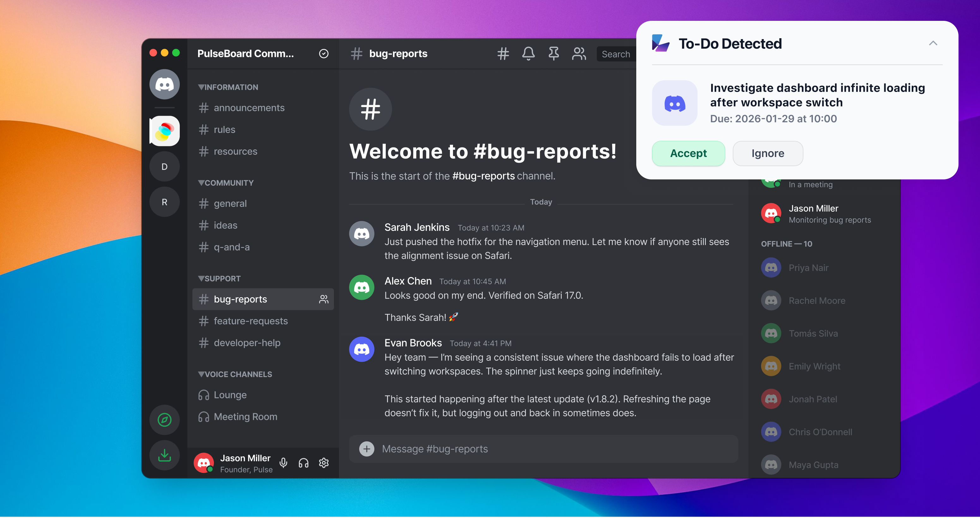Toggle headphones deafen in user panel

303,463
